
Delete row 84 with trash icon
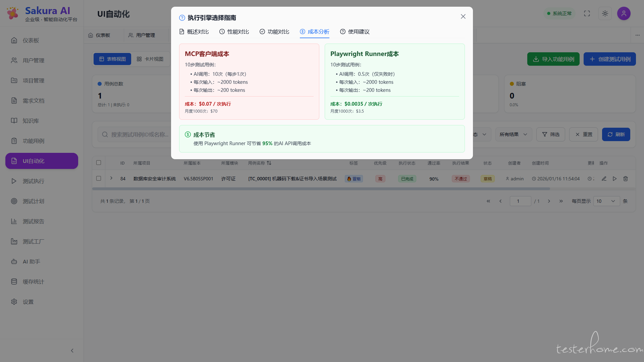[x=625, y=179]
